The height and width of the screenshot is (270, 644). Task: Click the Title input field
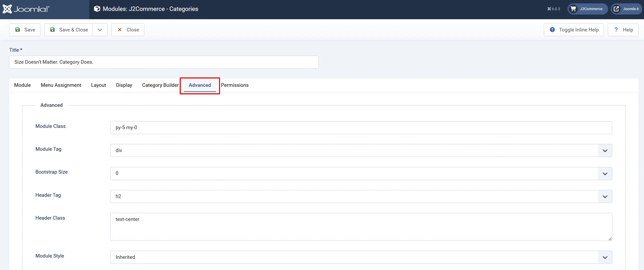[164, 62]
